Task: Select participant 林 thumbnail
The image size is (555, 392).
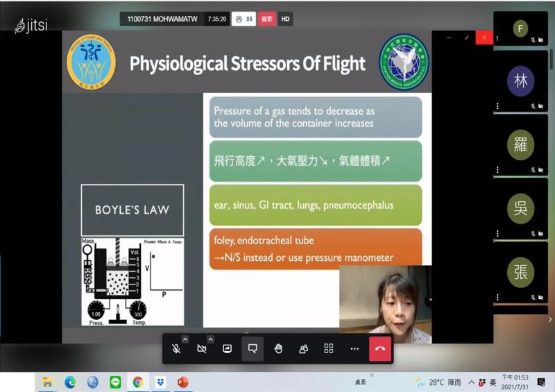Action: click(x=520, y=80)
